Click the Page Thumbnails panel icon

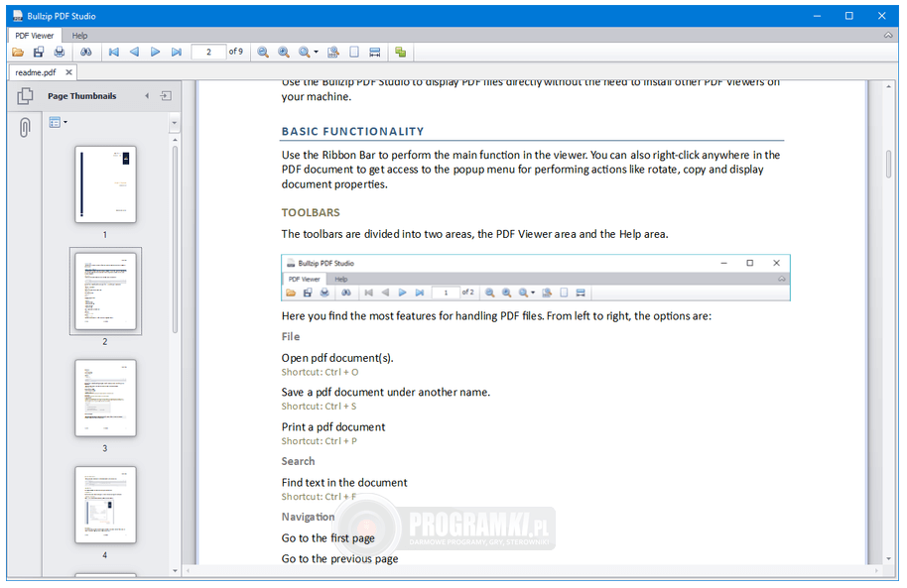pyautogui.click(x=25, y=96)
